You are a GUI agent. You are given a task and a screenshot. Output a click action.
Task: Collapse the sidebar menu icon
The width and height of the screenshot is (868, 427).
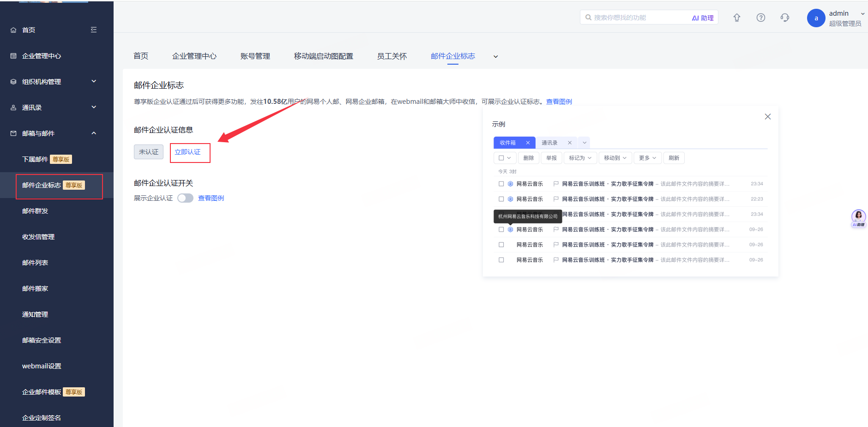point(94,30)
